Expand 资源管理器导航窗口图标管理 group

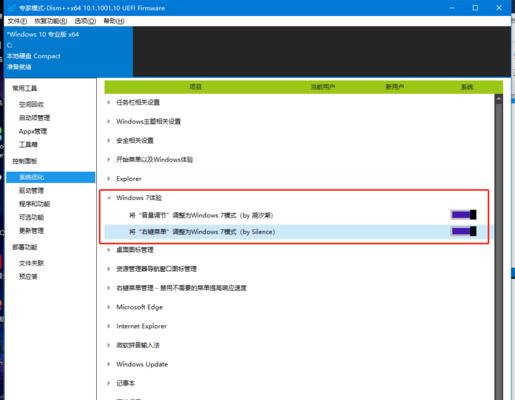click(108, 269)
